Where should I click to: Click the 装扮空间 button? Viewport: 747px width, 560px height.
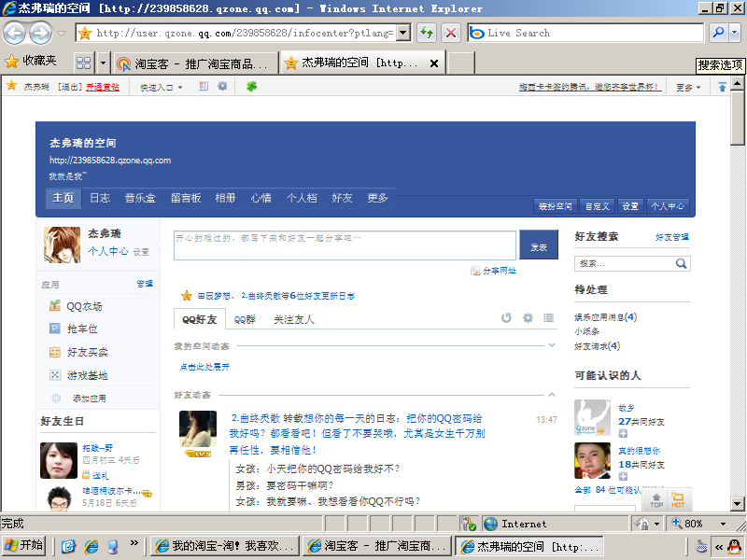pos(555,206)
